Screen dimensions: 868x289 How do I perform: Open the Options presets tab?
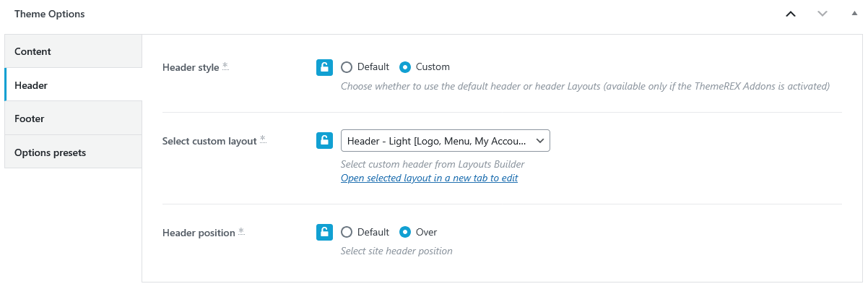click(x=73, y=152)
